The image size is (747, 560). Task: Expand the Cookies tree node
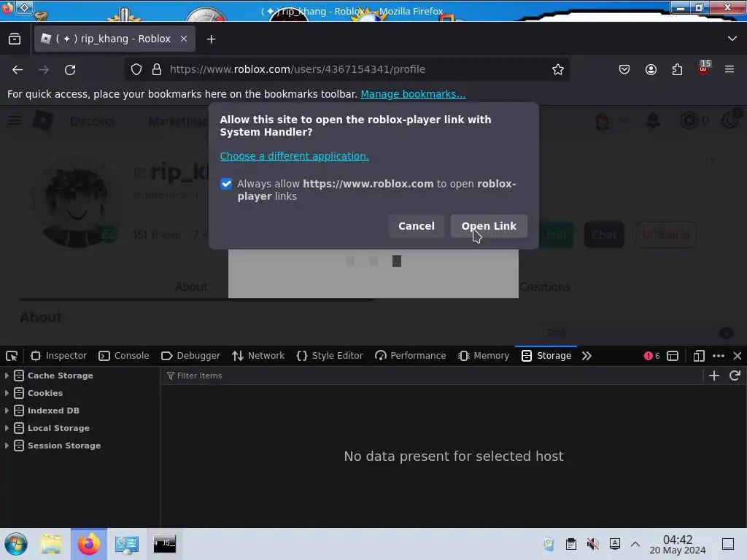click(x=7, y=393)
